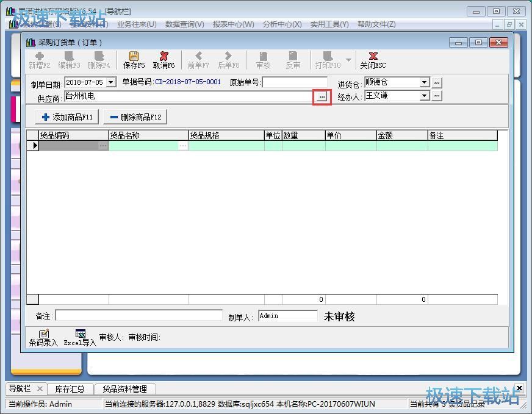
Task: Select the 货品名称 column header
Action: coord(149,135)
